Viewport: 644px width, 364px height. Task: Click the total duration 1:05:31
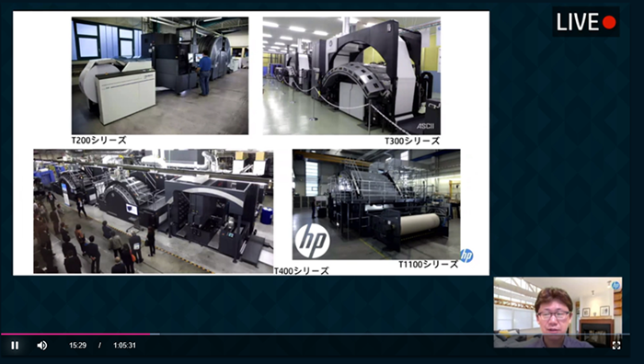[124, 346]
